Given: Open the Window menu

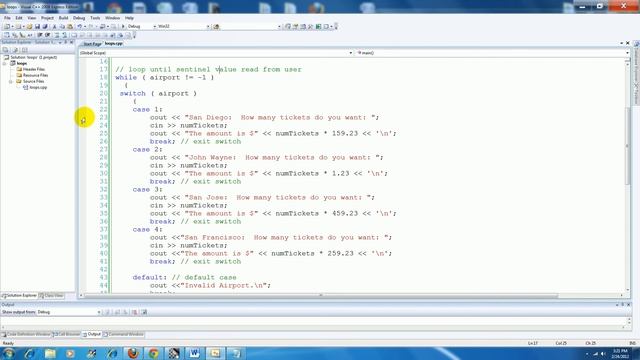Looking at the screenshot, I should 112,18.
